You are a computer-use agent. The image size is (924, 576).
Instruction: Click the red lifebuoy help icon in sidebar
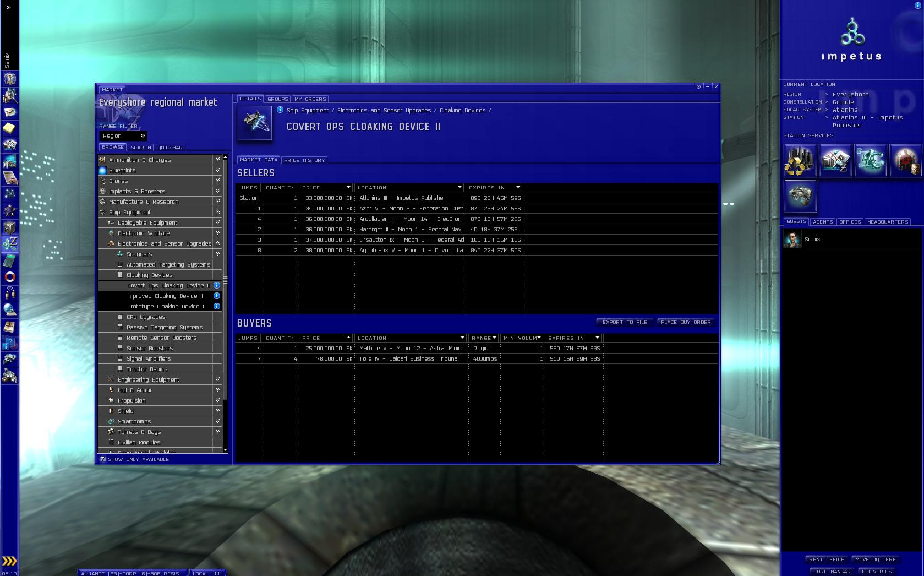click(10, 276)
